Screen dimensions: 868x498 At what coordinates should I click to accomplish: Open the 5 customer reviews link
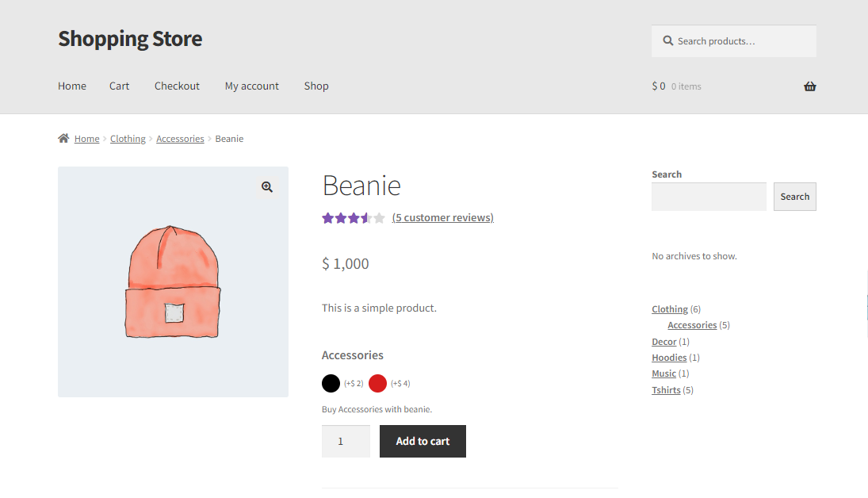[443, 218]
